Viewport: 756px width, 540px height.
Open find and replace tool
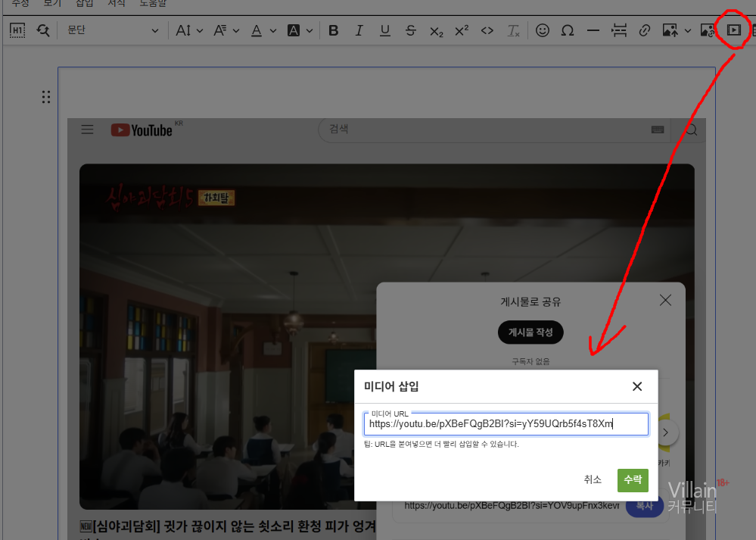[x=43, y=30]
